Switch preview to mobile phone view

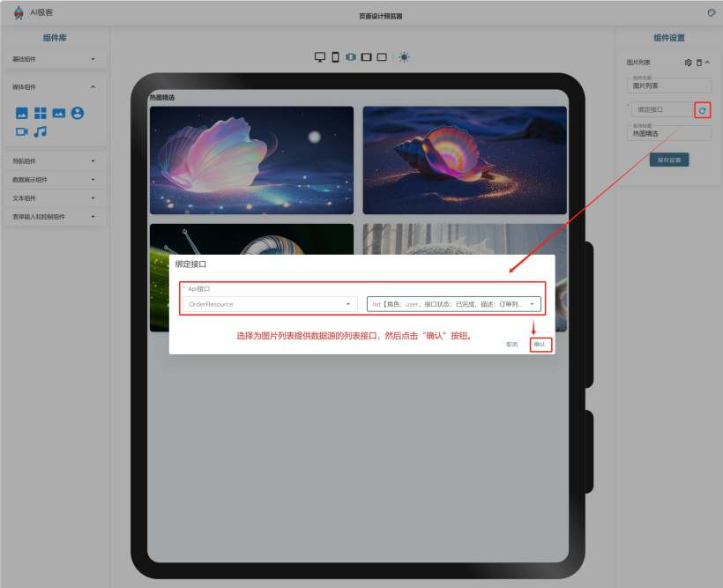coord(336,57)
